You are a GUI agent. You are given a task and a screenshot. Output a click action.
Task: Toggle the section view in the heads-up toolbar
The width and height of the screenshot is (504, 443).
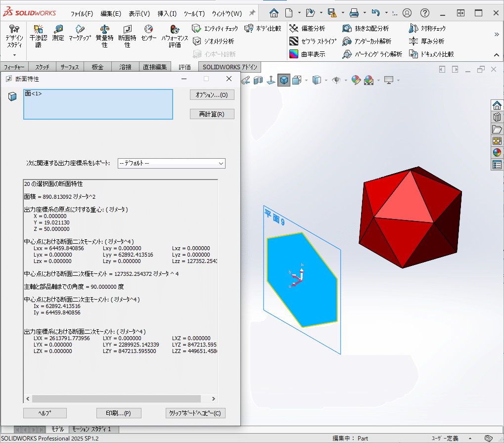click(258, 80)
